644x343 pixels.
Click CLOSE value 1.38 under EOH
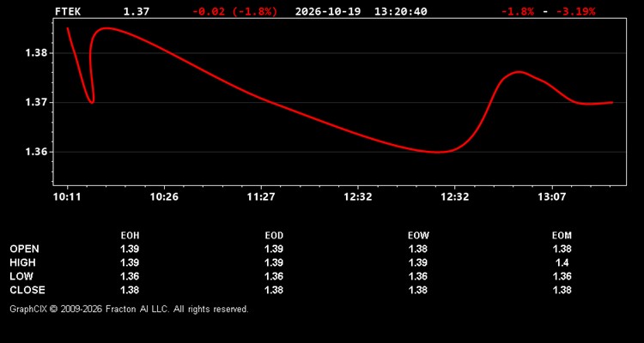point(130,290)
